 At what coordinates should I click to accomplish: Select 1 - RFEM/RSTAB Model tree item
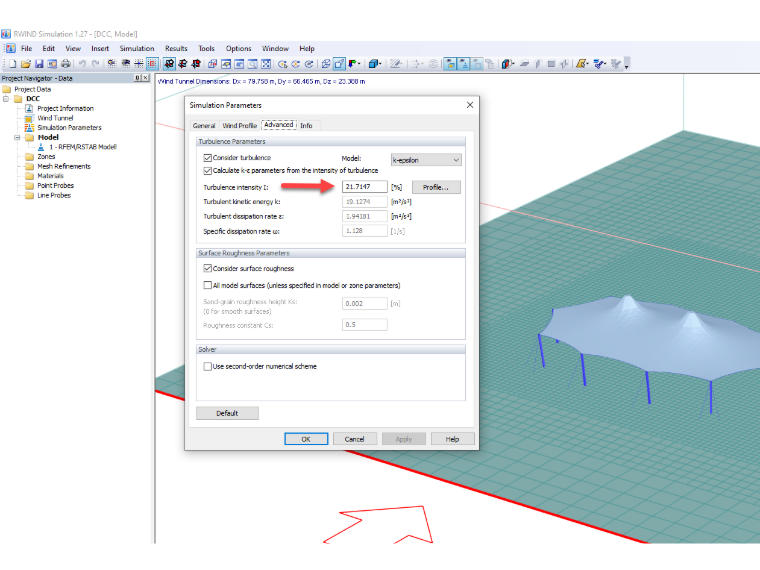(83, 147)
